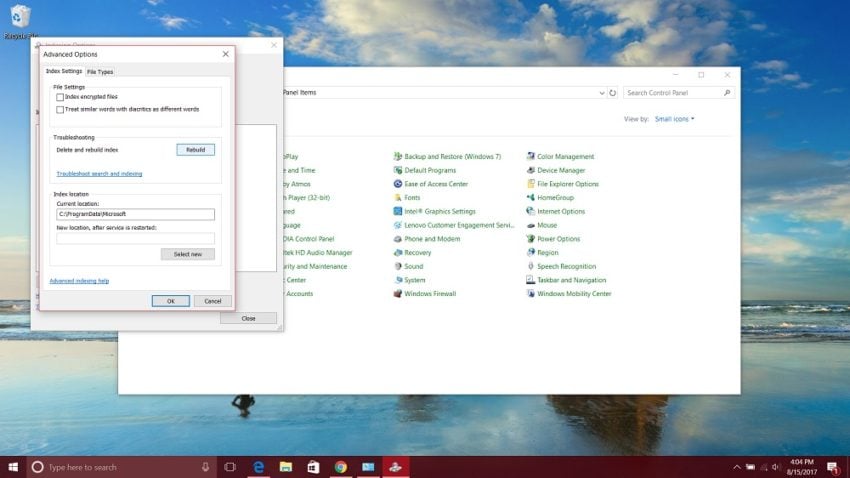Image resolution: width=850 pixels, height=478 pixels.
Task: Open the Windows Mobility Center icon
Action: (x=530, y=294)
